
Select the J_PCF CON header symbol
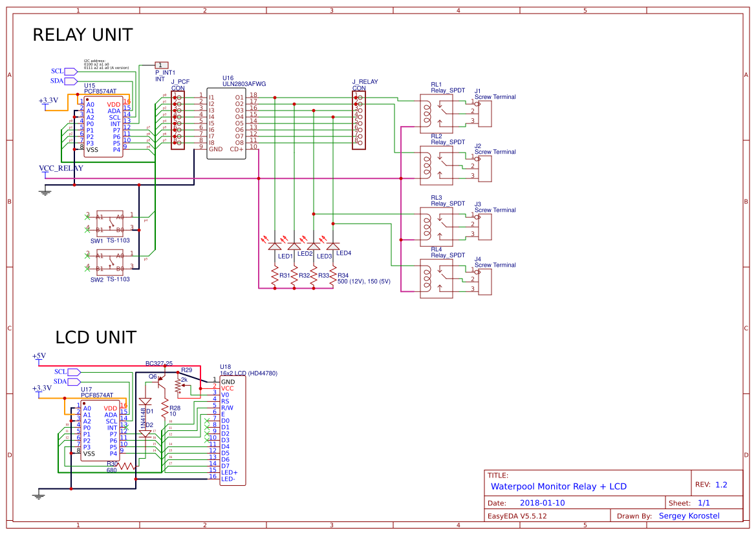(x=177, y=120)
